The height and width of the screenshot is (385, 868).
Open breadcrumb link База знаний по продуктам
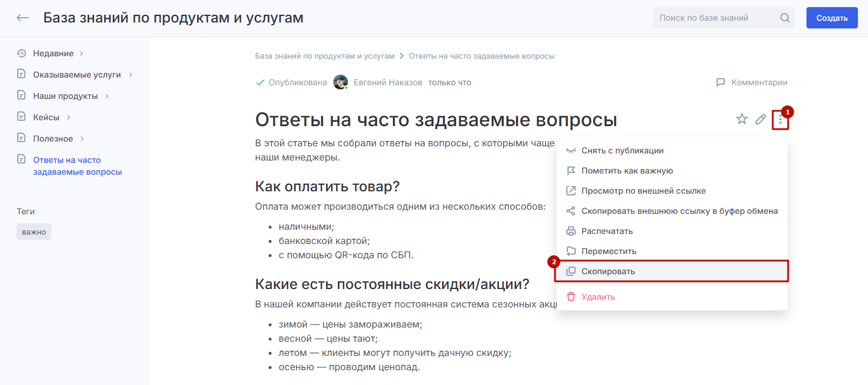pos(324,56)
